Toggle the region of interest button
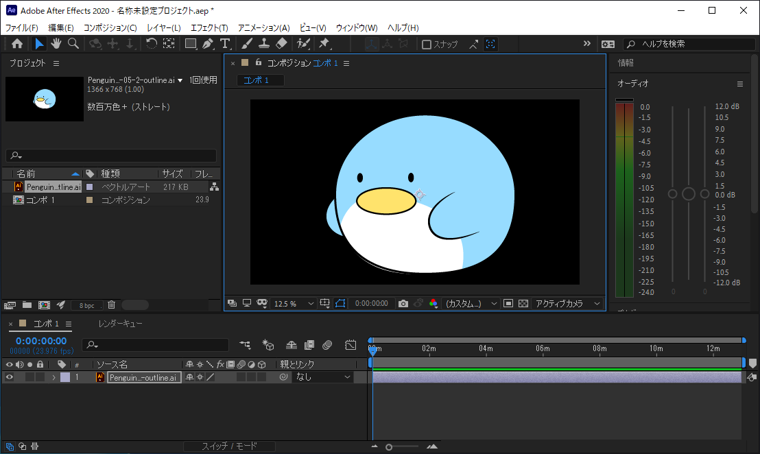760x454 pixels. click(508, 303)
